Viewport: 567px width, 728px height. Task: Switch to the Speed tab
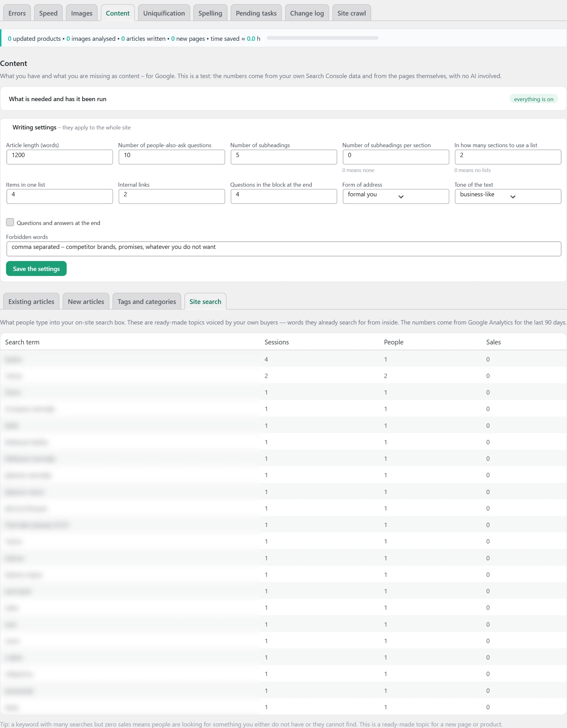click(48, 13)
